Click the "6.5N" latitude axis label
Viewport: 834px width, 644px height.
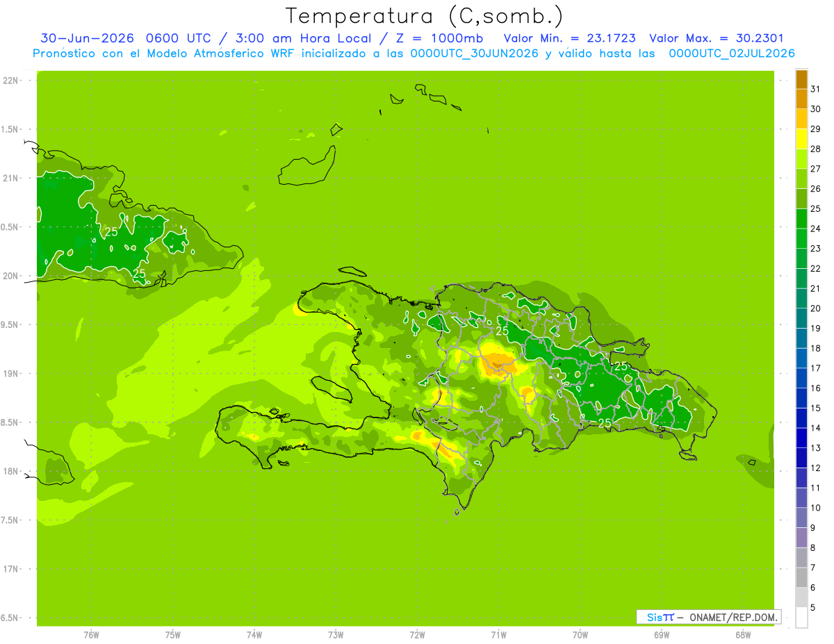click(10, 618)
